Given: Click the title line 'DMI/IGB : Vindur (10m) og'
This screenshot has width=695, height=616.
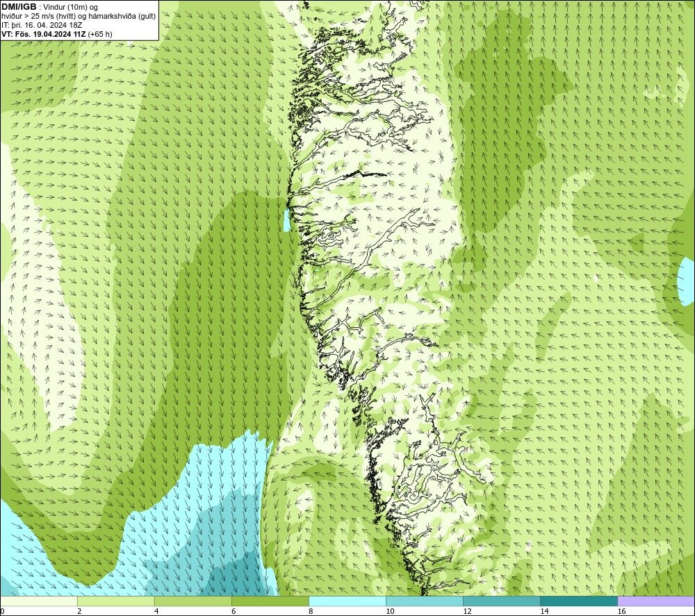Looking at the screenshot, I should pyautogui.click(x=49, y=7).
